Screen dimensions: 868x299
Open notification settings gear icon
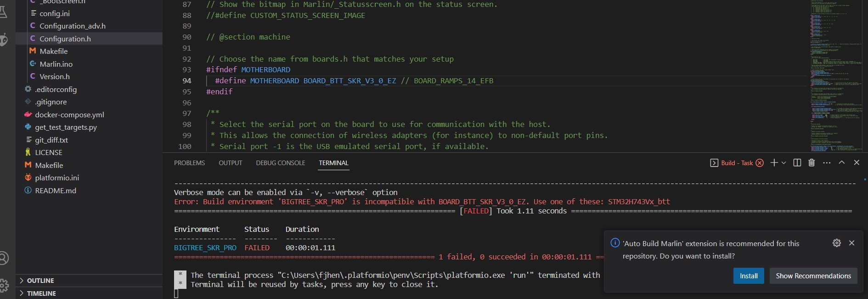[x=837, y=243]
